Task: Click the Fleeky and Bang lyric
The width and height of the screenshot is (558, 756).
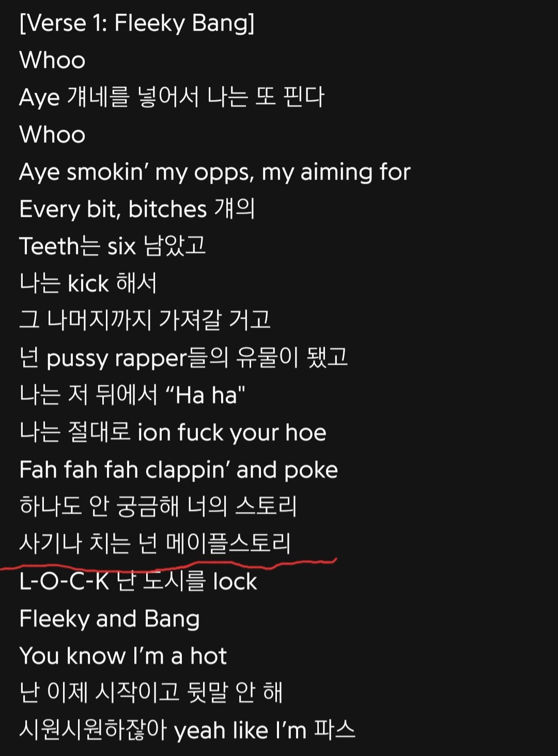Action: (110, 619)
